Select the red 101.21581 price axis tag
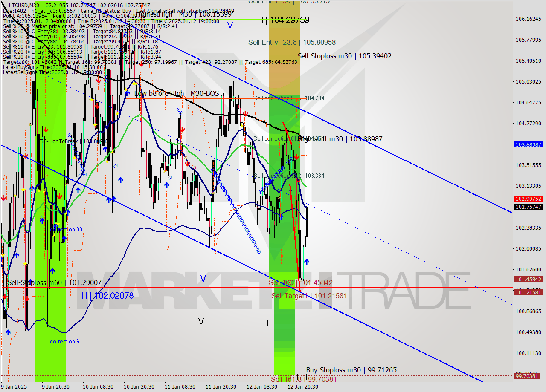 pos(529,292)
